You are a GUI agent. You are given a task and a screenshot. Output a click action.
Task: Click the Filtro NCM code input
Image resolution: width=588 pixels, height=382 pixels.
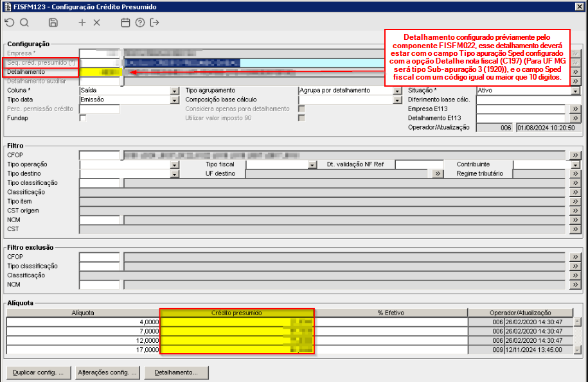pyautogui.click(x=100, y=220)
